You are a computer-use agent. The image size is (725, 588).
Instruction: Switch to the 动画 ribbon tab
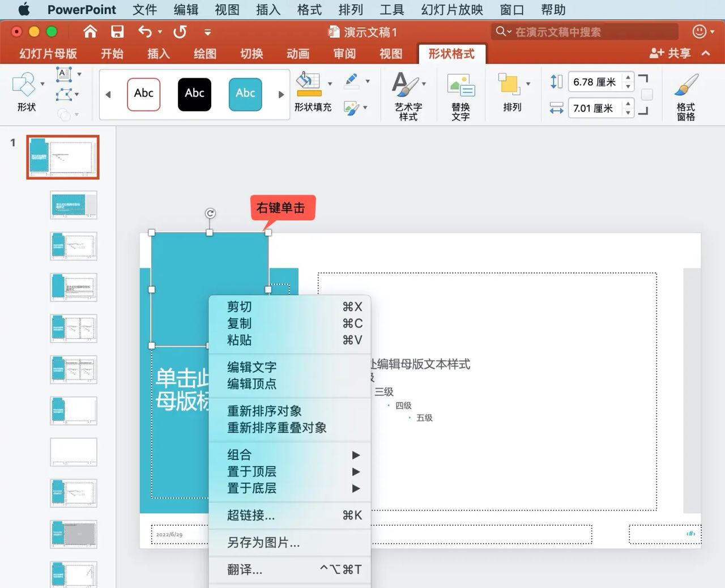298,54
